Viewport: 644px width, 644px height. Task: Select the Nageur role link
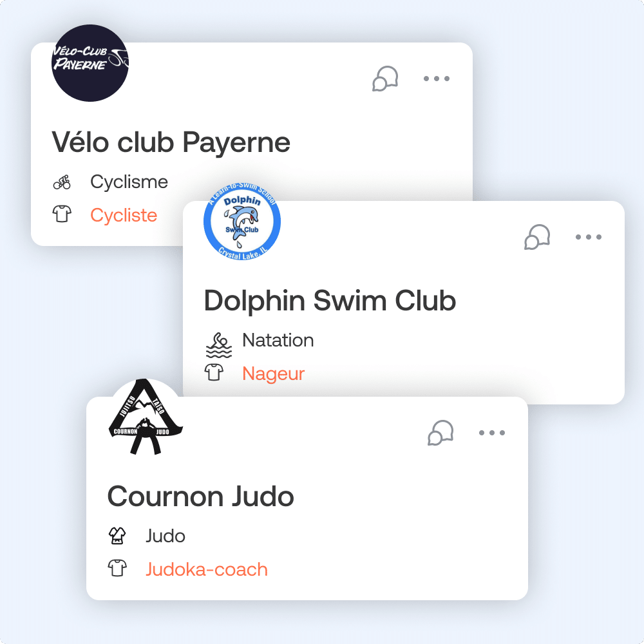(x=273, y=374)
